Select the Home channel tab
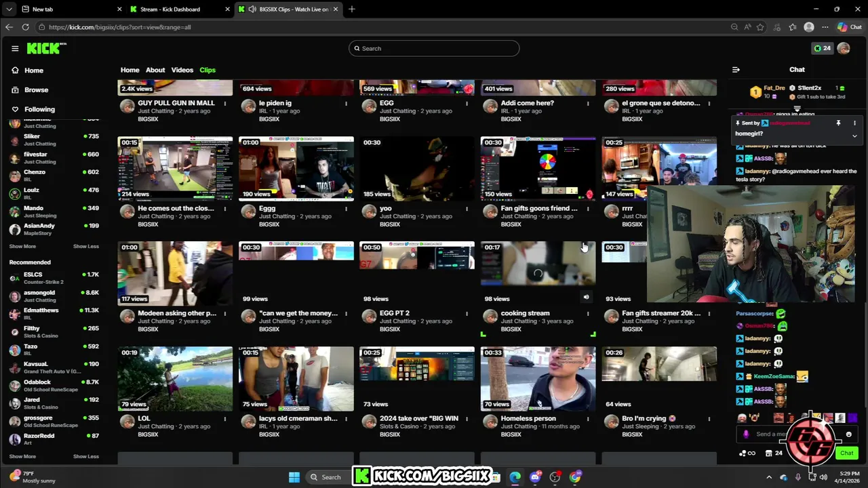Screen dimensions: 868x488 click(130, 70)
